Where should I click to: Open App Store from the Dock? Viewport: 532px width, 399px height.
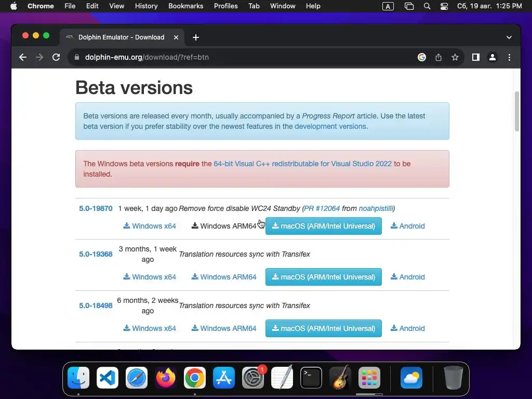point(224,378)
